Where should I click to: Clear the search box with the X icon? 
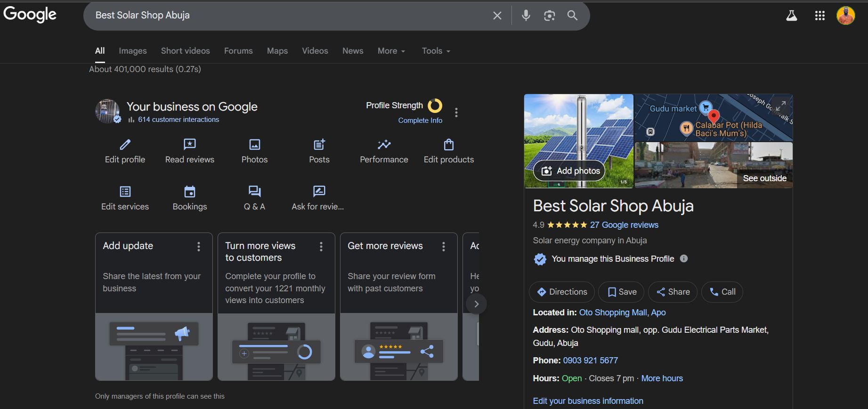point(497,16)
